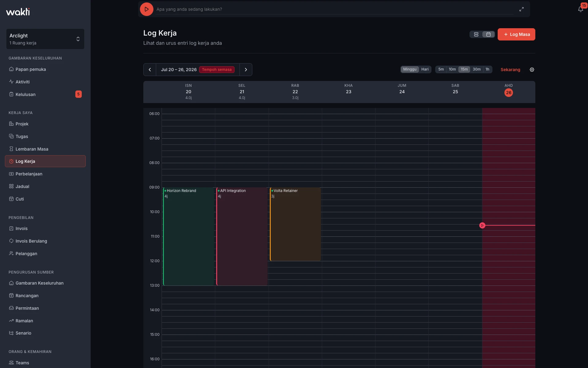Select RAB 22 day header

pos(295,92)
